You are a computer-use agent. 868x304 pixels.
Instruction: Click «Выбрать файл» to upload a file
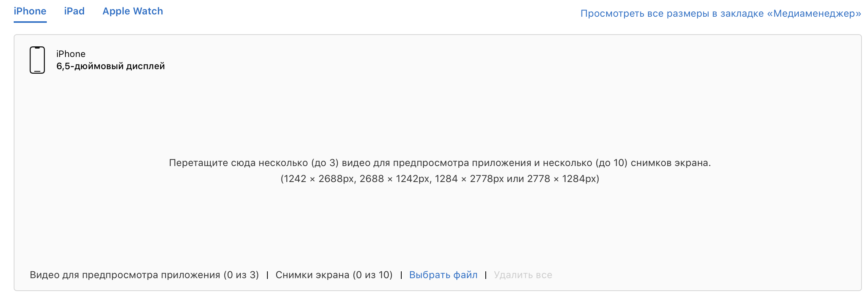[444, 275]
